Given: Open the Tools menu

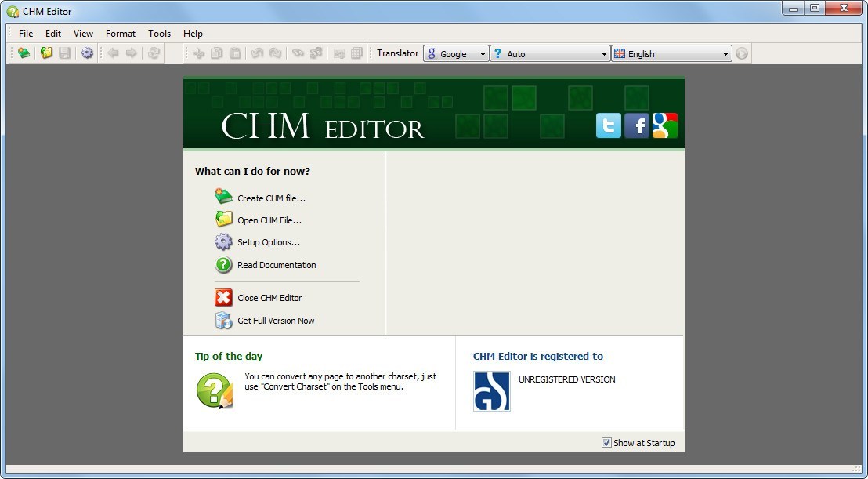Looking at the screenshot, I should pyautogui.click(x=160, y=33).
